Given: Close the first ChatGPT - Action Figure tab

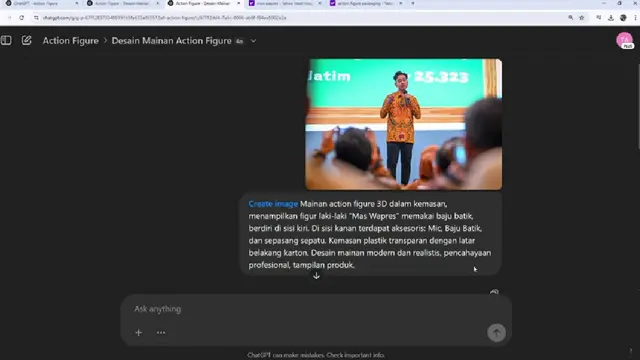Looking at the screenshot, I should coord(77,3).
